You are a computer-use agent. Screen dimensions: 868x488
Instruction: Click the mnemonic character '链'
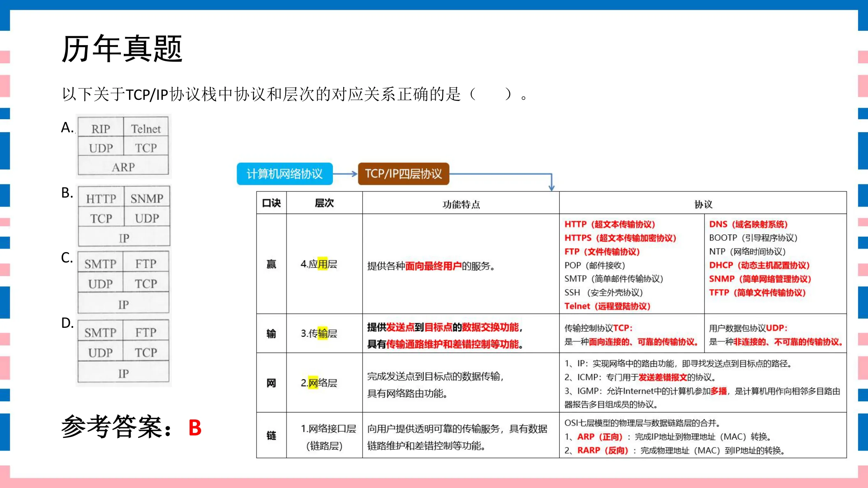point(271,435)
